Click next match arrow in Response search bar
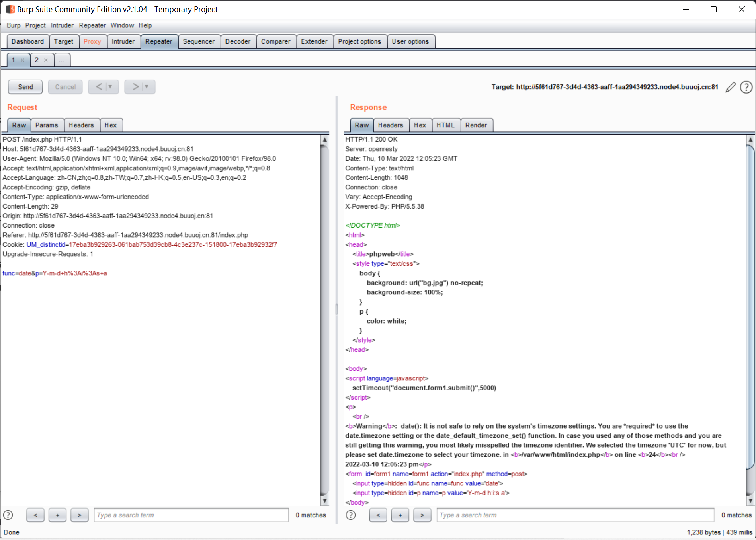The height and width of the screenshot is (540, 756). point(422,515)
